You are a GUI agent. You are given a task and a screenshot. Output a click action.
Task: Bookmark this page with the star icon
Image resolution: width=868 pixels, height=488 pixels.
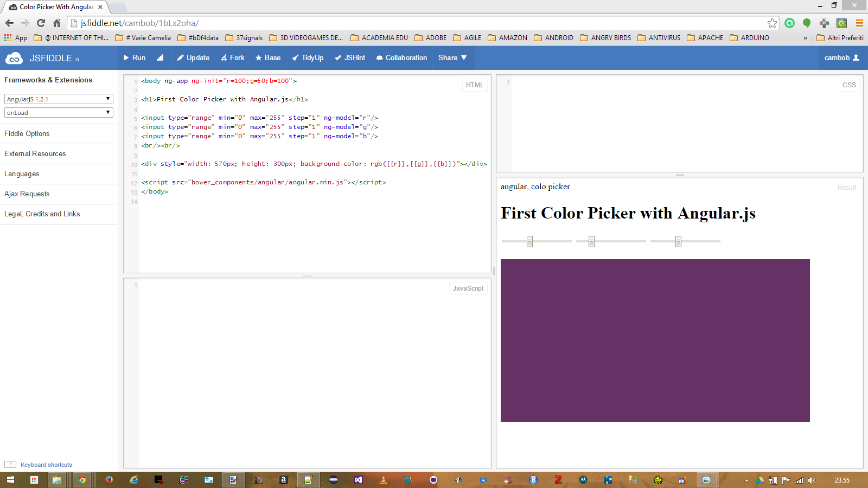tap(772, 23)
